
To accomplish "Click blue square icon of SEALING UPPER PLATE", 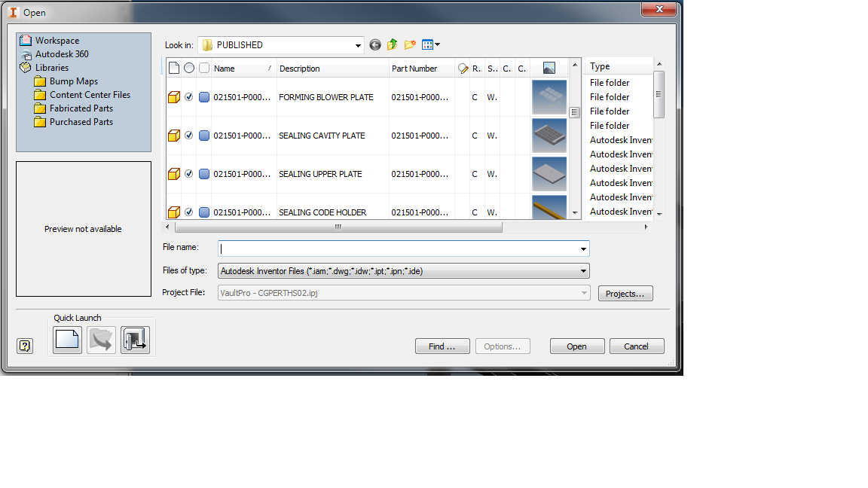I will point(204,174).
